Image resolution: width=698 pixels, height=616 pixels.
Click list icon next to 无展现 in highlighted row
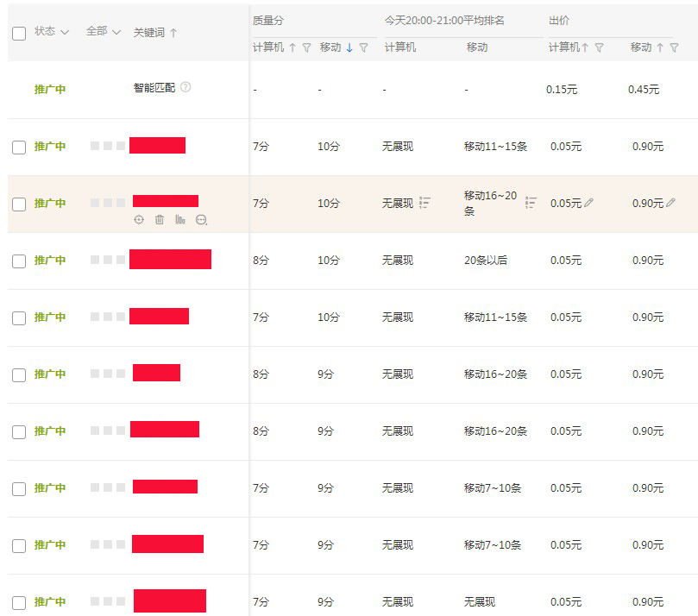pyautogui.click(x=424, y=203)
